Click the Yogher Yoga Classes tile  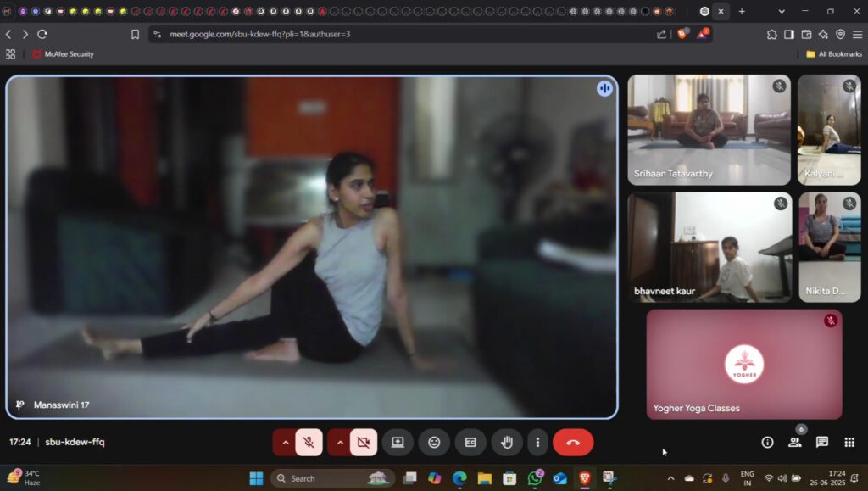743,363
